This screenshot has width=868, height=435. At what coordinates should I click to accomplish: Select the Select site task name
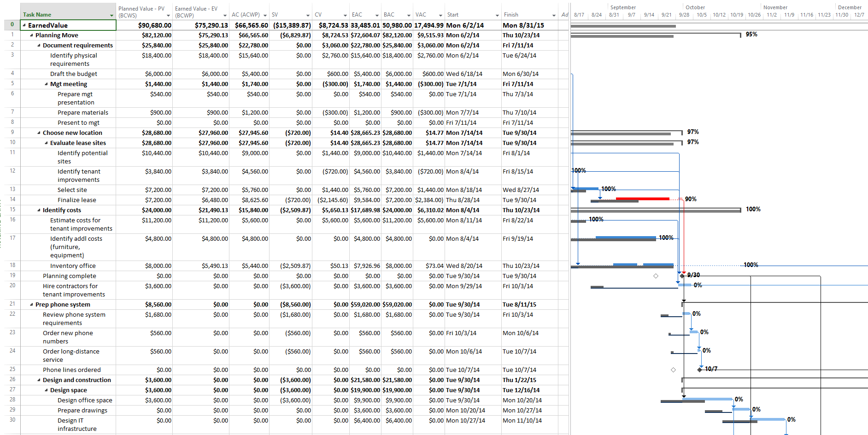pyautogui.click(x=72, y=190)
